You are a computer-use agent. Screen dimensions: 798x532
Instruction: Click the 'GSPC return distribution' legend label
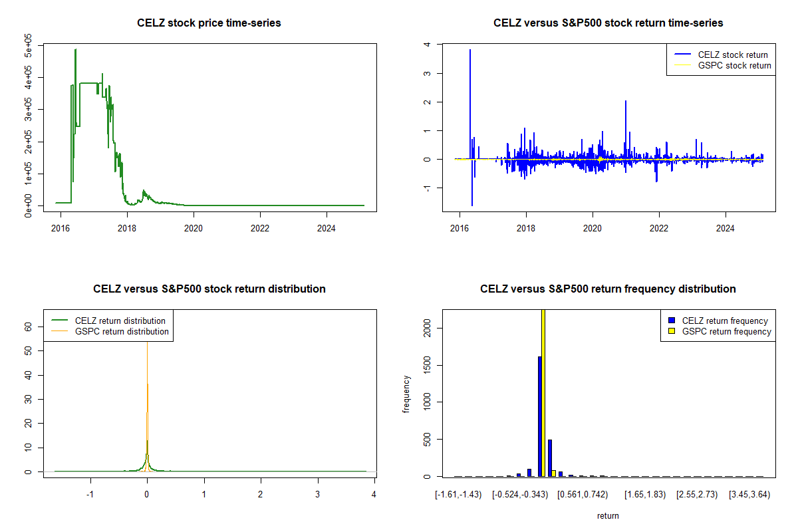click(122, 331)
